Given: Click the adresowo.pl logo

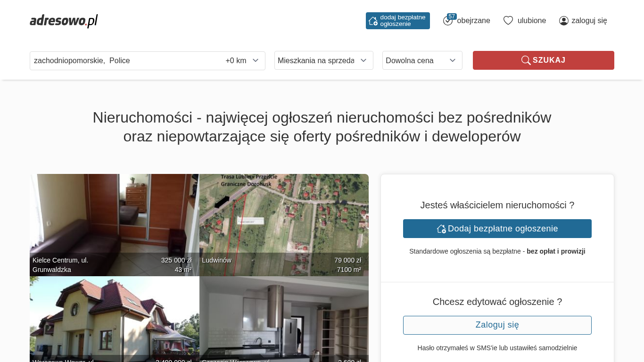Looking at the screenshot, I should (64, 21).
